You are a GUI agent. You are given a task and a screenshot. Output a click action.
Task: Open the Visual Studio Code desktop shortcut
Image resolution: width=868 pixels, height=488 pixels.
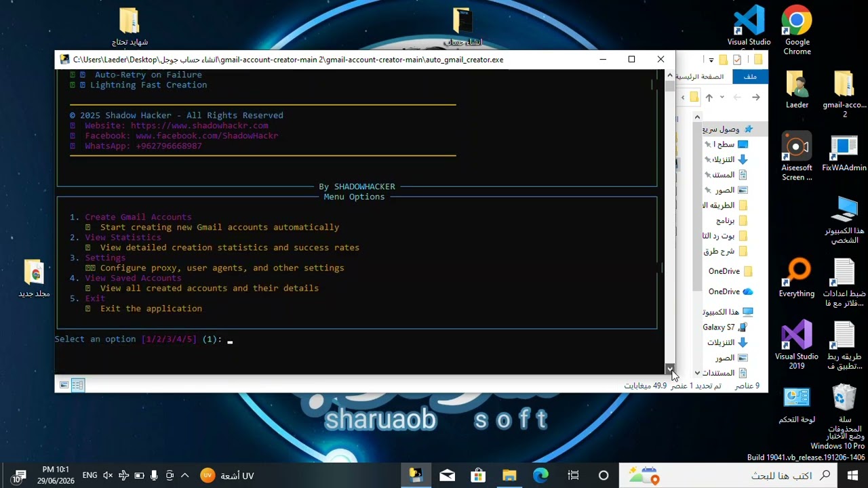(749, 27)
